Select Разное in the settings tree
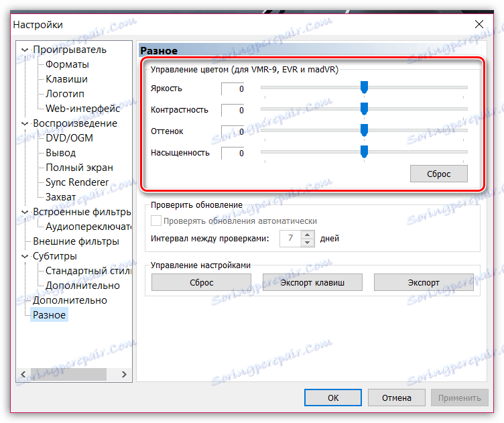The width and height of the screenshot is (504, 423). coord(49,315)
